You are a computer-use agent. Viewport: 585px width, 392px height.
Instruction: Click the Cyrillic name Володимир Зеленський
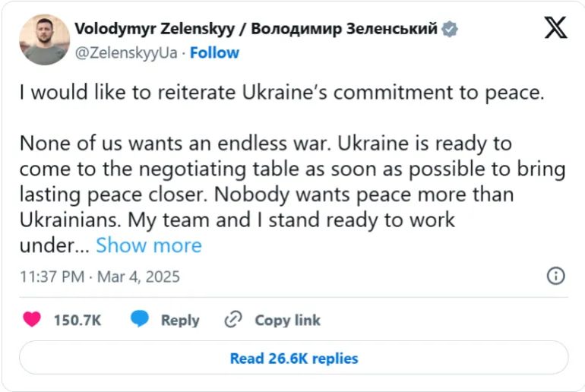coord(343,29)
